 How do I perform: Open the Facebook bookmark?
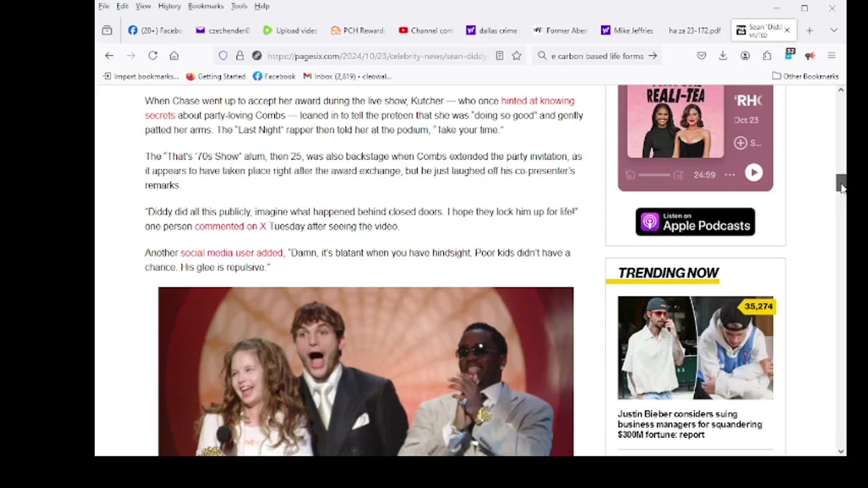pos(274,77)
